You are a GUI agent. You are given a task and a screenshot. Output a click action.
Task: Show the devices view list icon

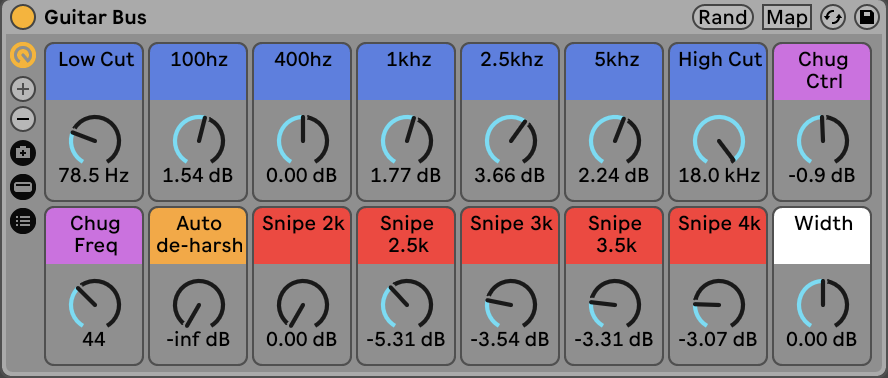pos(23,220)
